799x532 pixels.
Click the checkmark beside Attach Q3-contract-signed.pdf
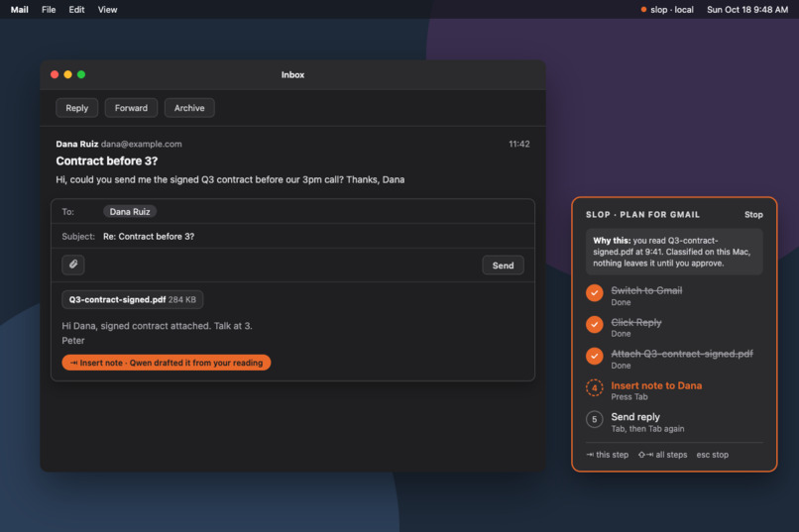[x=594, y=356]
